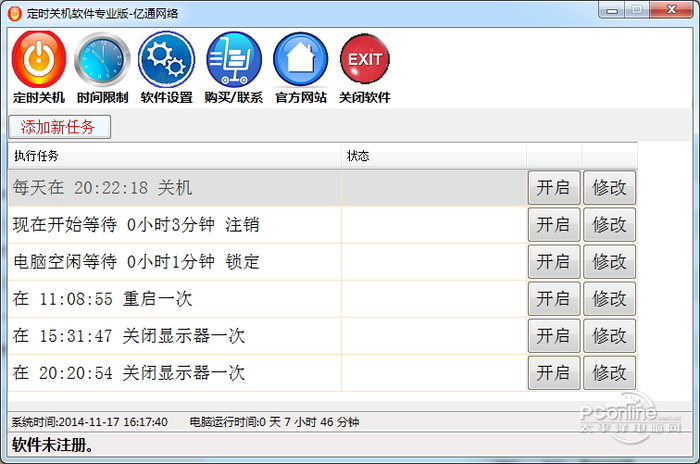Open the 定时关机 power icon
Image resolution: width=700 pixels, height=464 pixels.
pos(39,67)
